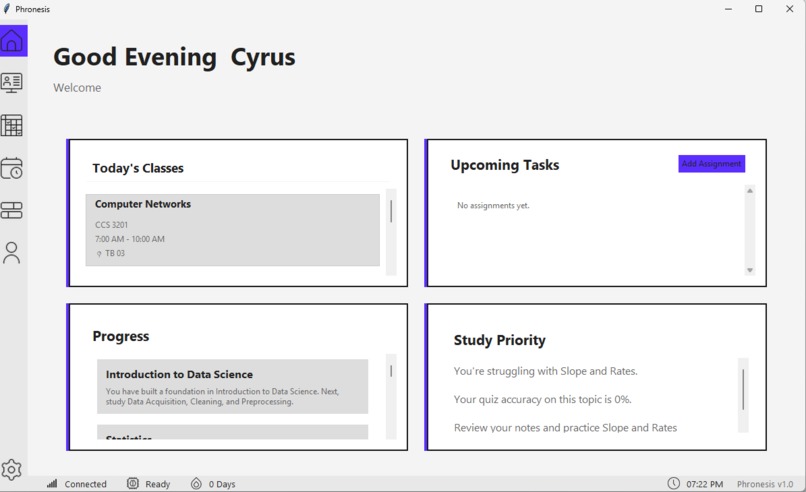This screenshot has width=806, height=492.
Task: Click the 'Phronesis v1.0' version text
Action: point(765,484)
